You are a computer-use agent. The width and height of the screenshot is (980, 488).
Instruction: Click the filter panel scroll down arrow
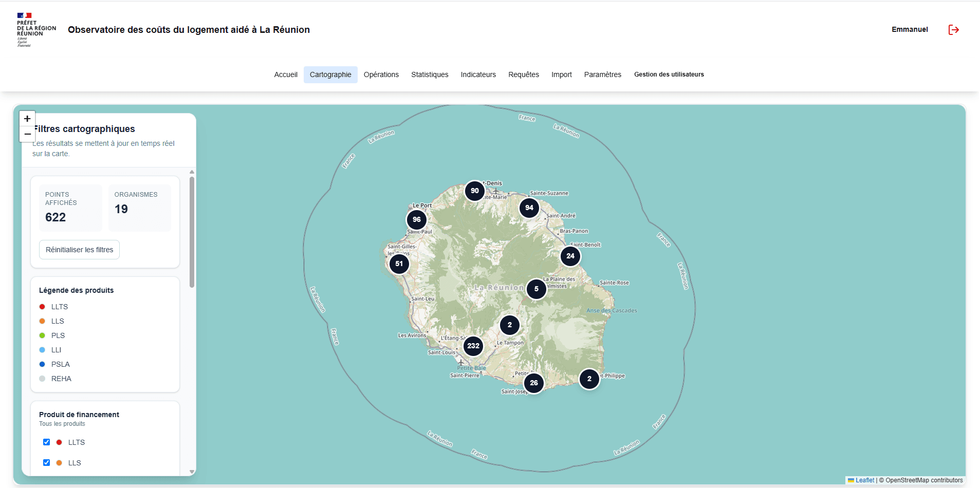coord(192,472)
